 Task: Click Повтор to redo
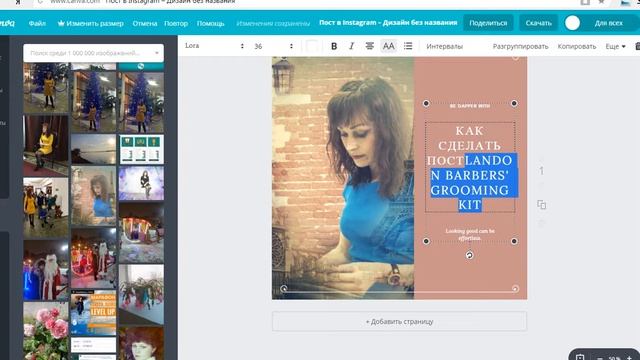point(176,24)
